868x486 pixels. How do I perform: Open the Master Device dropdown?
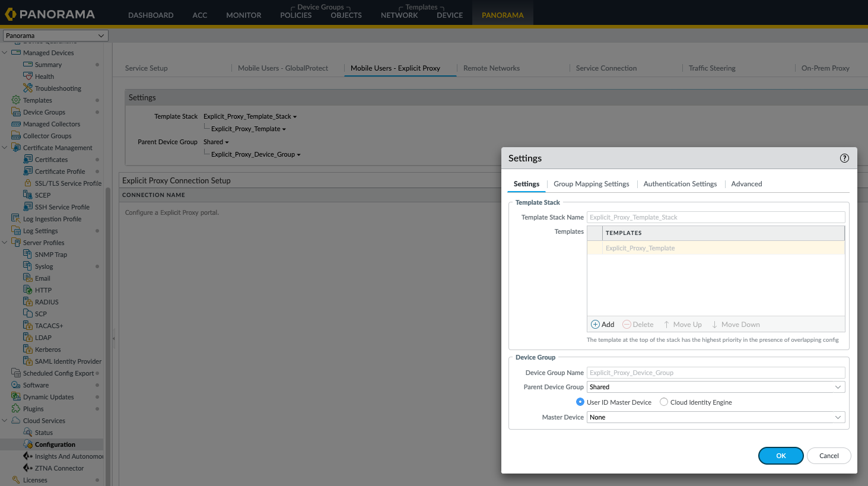tap(716, 417)
